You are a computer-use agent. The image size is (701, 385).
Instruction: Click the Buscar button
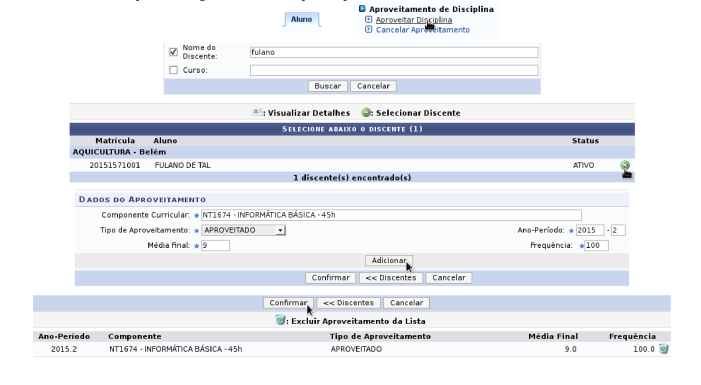[x=328, y=86]
